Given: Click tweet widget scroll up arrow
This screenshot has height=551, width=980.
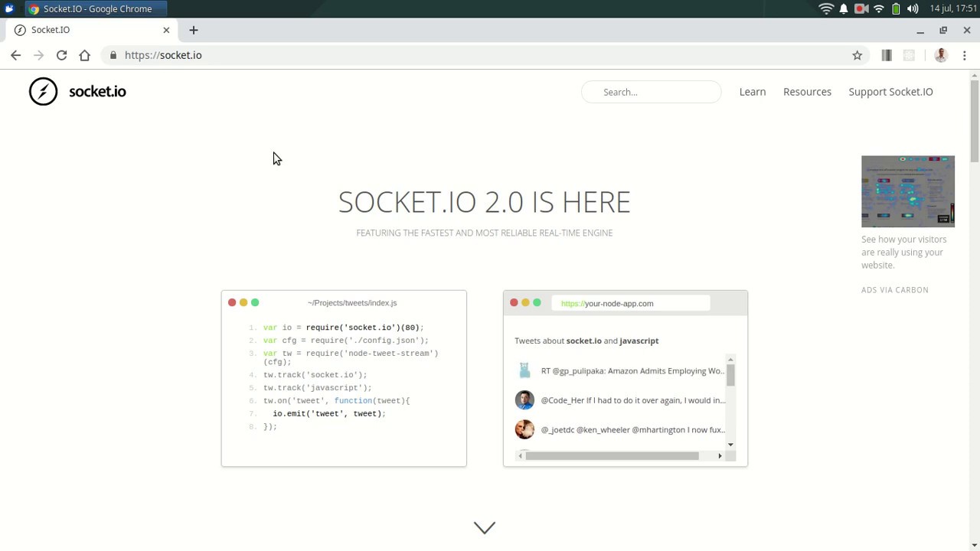Looking at the screenshot, I should click(730, 360).
